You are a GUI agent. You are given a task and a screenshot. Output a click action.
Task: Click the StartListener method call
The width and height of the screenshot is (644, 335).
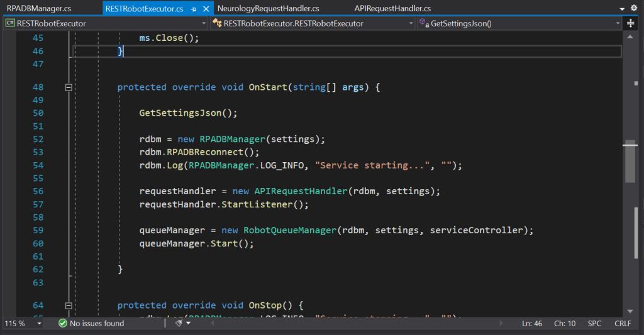pyautogui.click(x=257, y=204)
